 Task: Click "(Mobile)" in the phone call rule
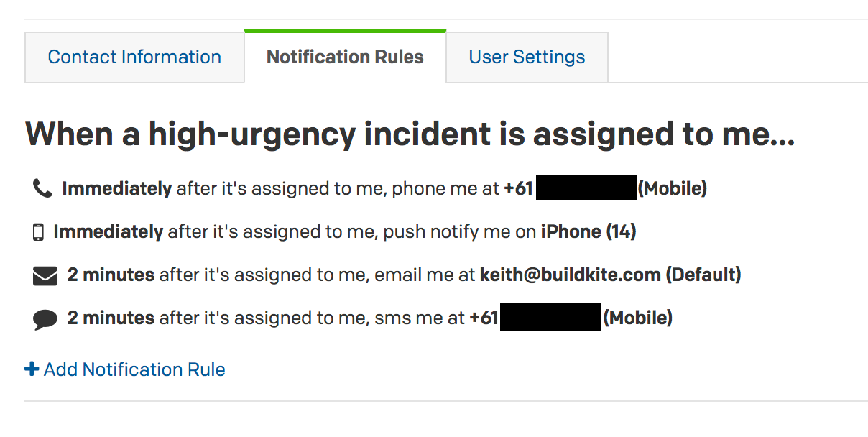coord(673,189)
